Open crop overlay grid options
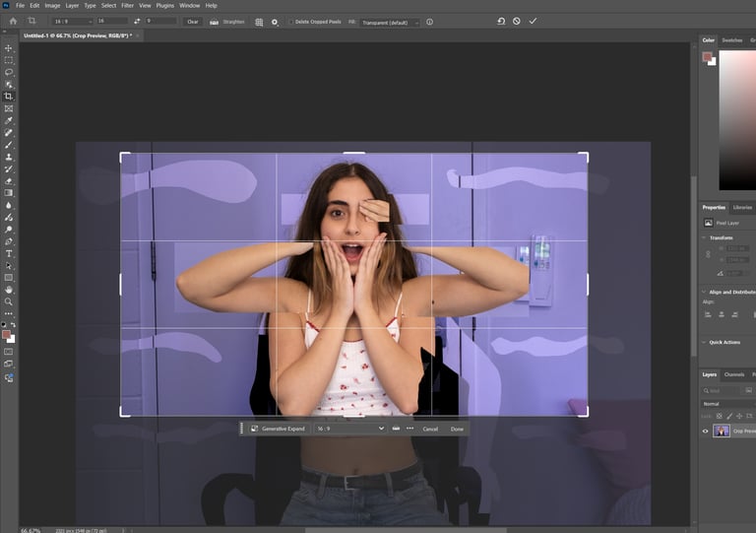This screenshot has height=533, width=756. point(259,21)
